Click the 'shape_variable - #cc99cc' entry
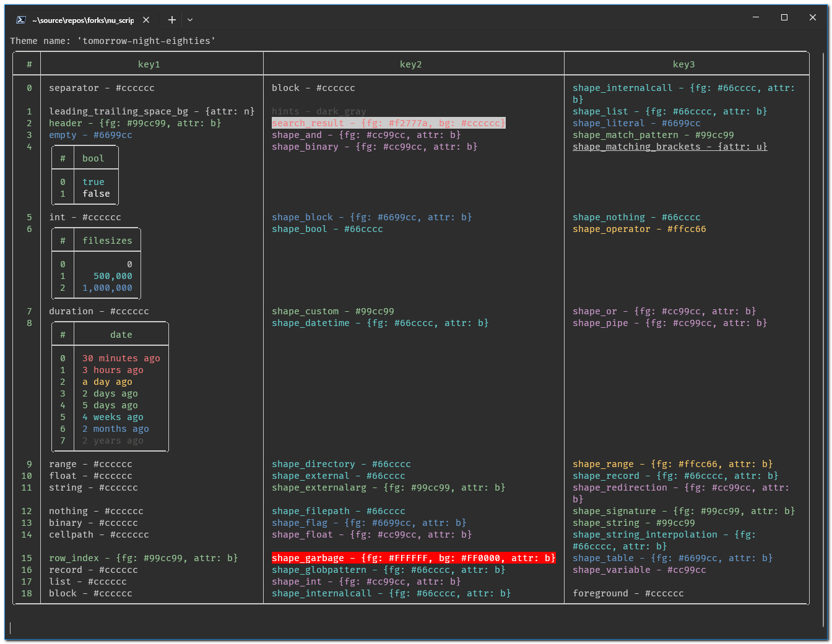The height and width of the screenshot is (644, 832). [639, 570]
